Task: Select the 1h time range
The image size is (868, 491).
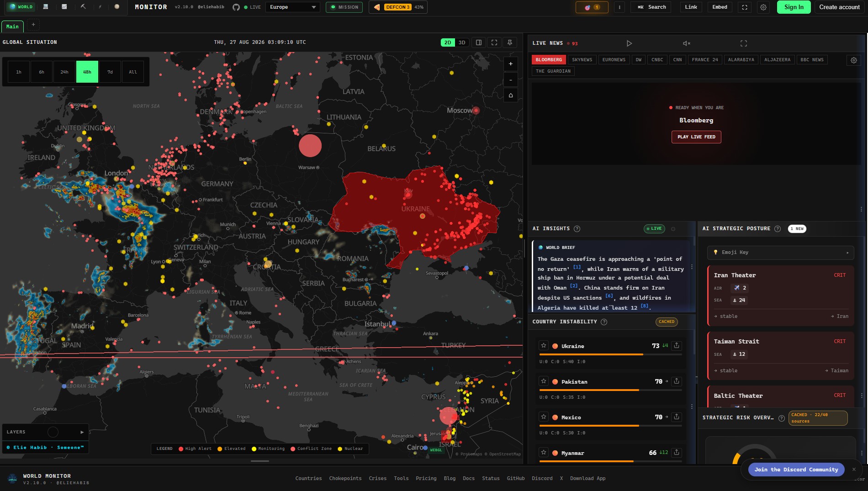Action: pyautogui.click(x=19, y=72)
